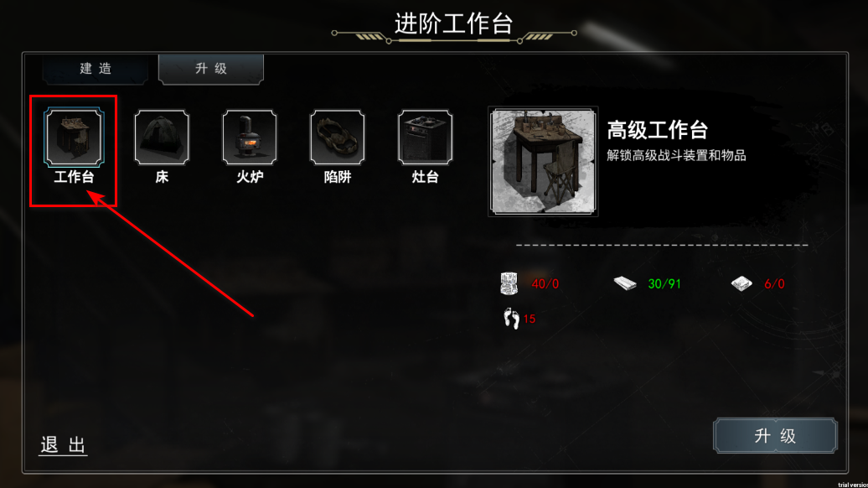Click the 火炉 label text
This screenshot has height=488, width=868.
pyautogui.click(x=250, y=177)
